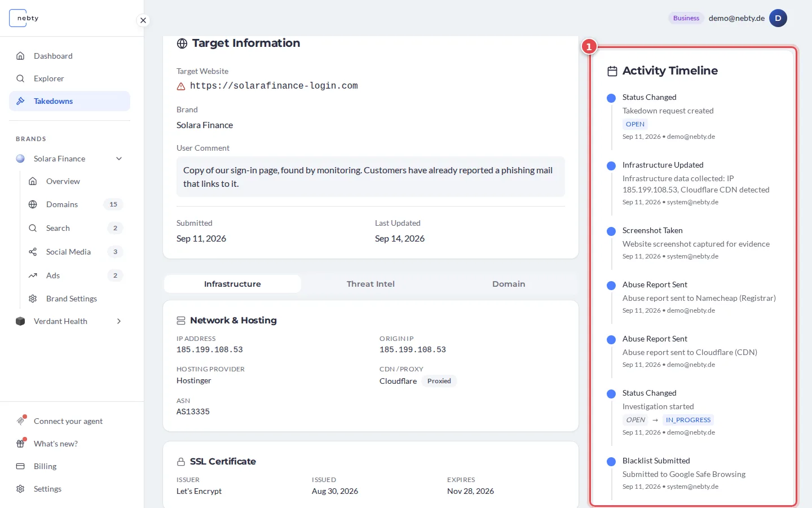The image size is (812, 508).
Task: Open the user account avatar D
Action: pos(778,18)
